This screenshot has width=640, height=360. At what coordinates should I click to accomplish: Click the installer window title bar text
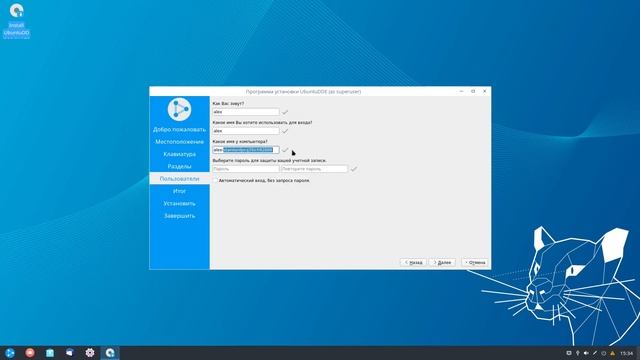pyautogui.click(x=303, y=91)
